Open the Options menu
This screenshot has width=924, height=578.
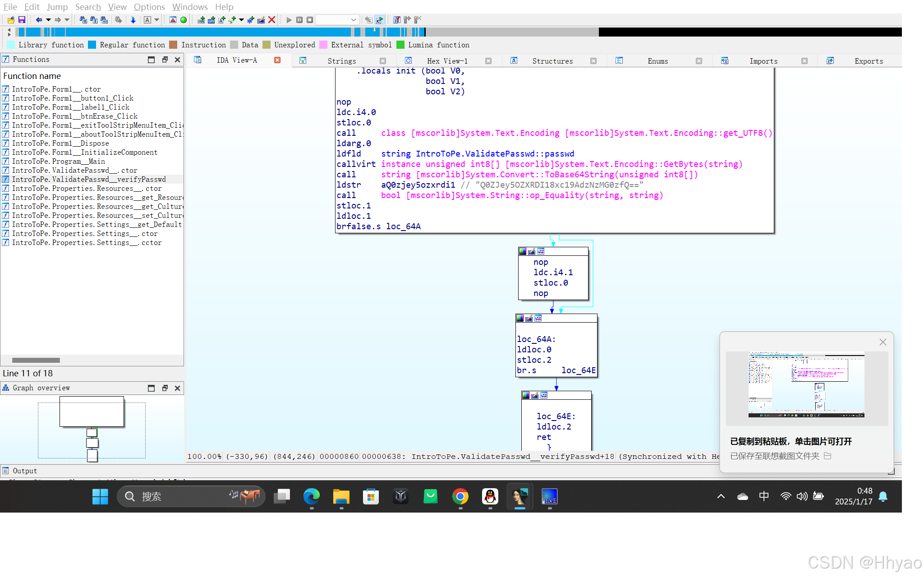[x=149, y=7]
